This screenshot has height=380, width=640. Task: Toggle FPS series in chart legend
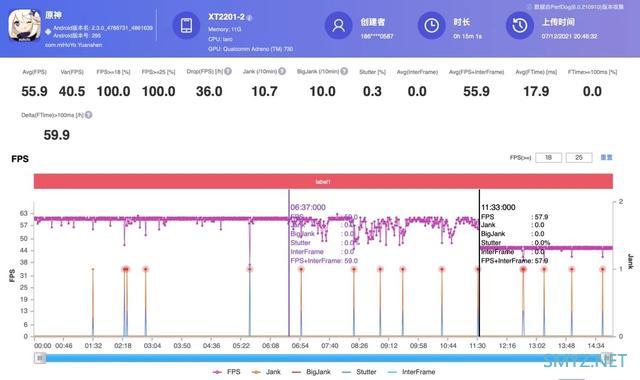point(227,372)
